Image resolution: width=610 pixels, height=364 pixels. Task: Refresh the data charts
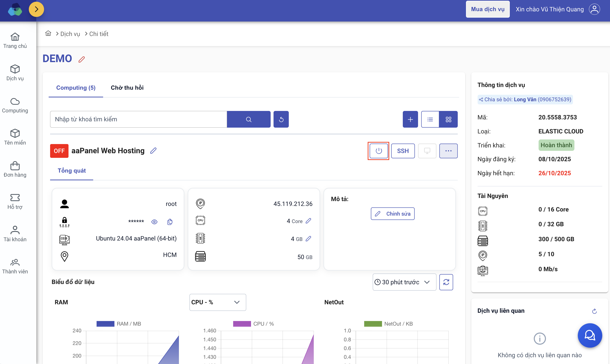[x=446, y=282]
